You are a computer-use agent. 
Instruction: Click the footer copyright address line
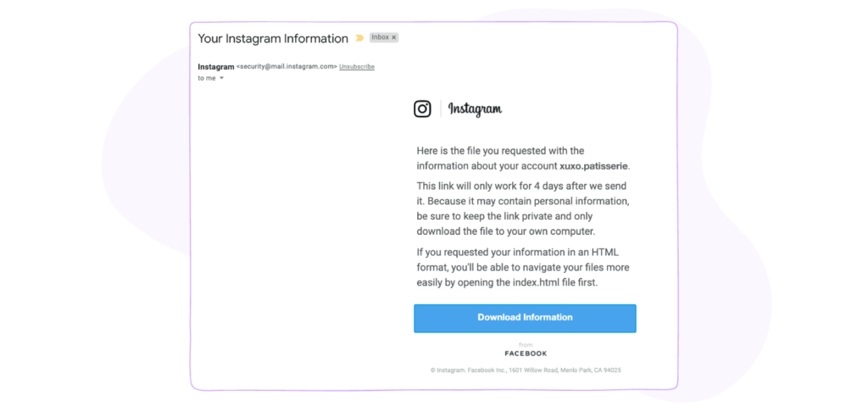tap(526, 370)
